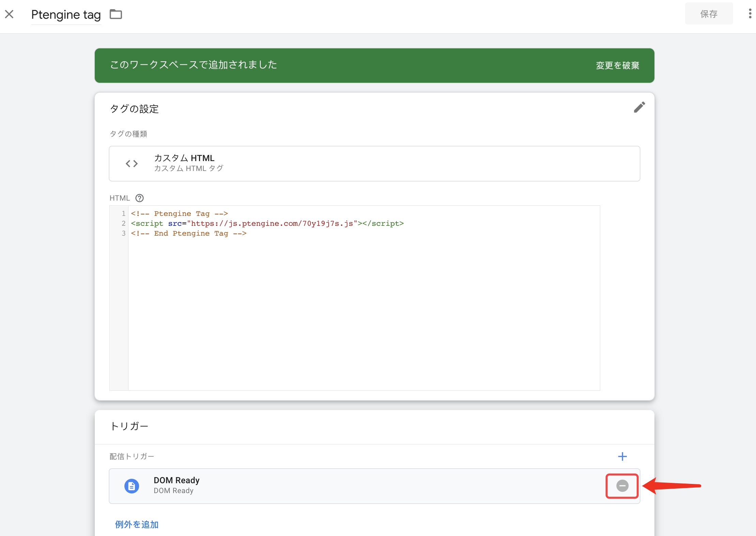Close the tag editor with the X icon
The height and width of the screenshot is (536, 756).
(x=9, y=14)
